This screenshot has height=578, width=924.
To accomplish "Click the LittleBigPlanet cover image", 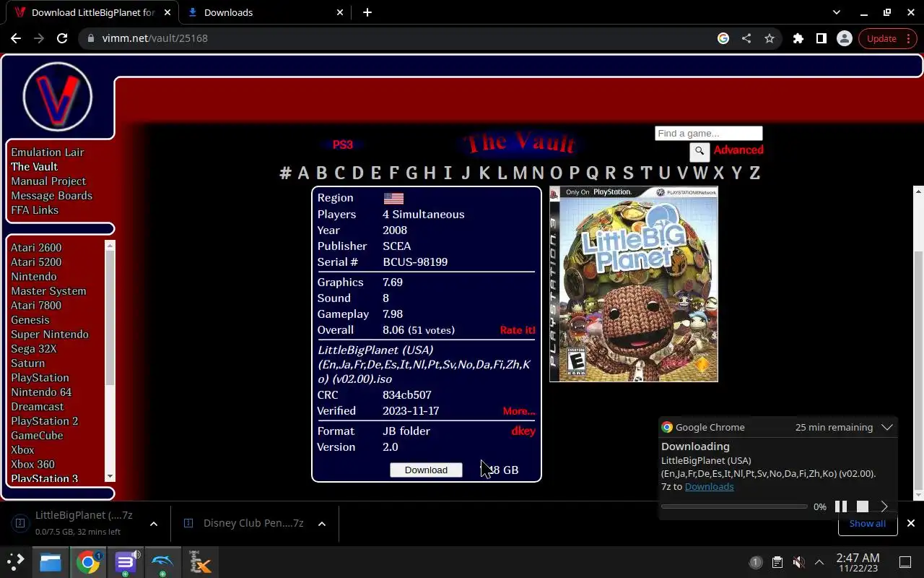I will tap(634, 284).
